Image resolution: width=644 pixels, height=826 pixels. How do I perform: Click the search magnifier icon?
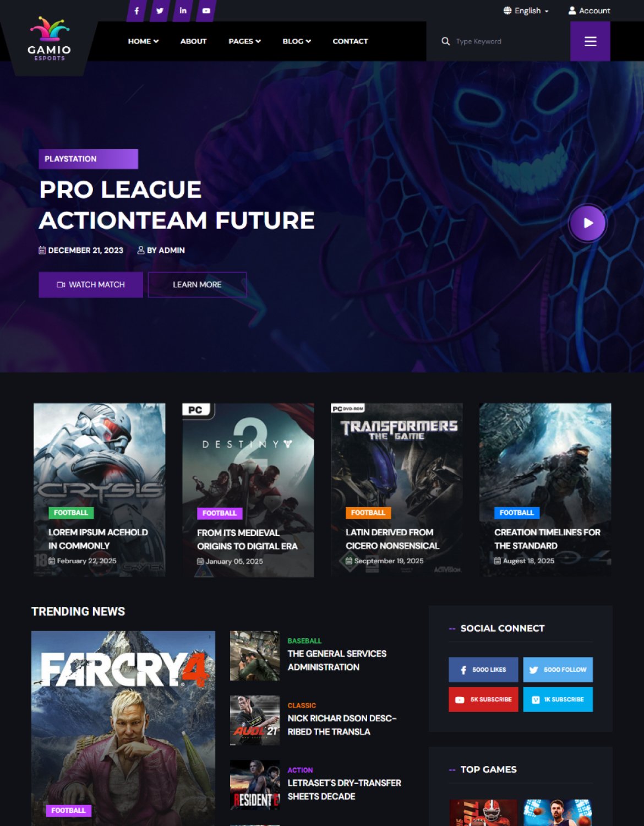point(445,41)
